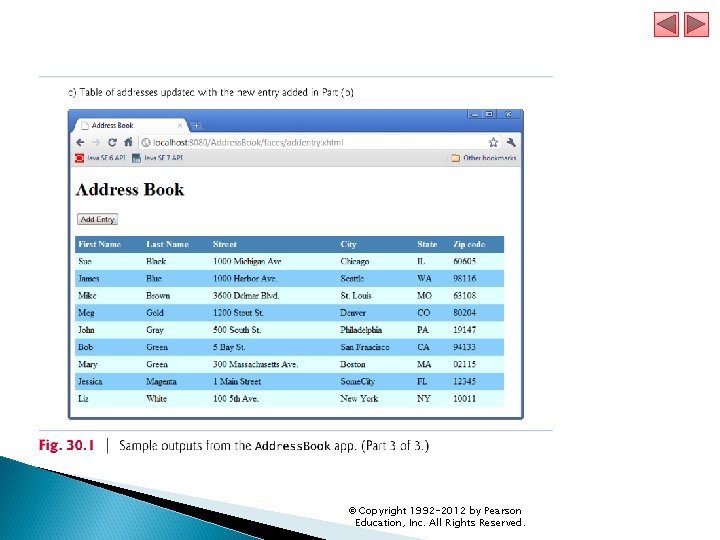The height and width of the screenshot is (540, 720).
Task: Select first name Sue
Action: tap(85, 261)
